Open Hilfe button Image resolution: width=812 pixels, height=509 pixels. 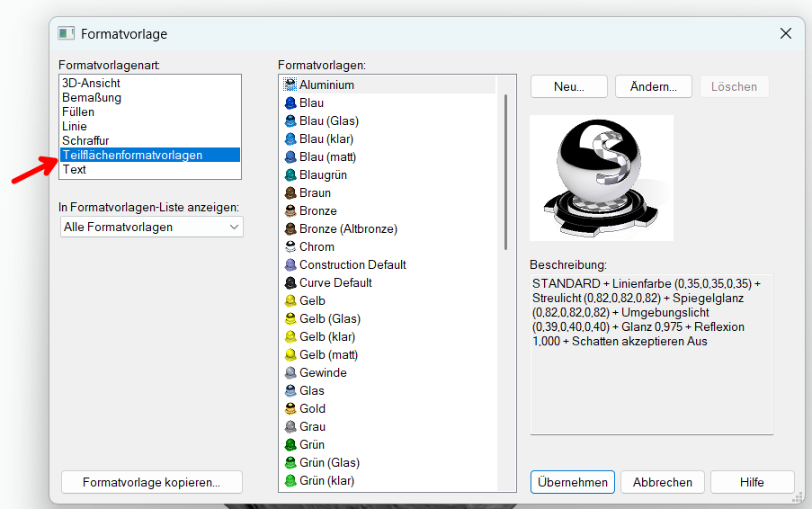[752, 482]
